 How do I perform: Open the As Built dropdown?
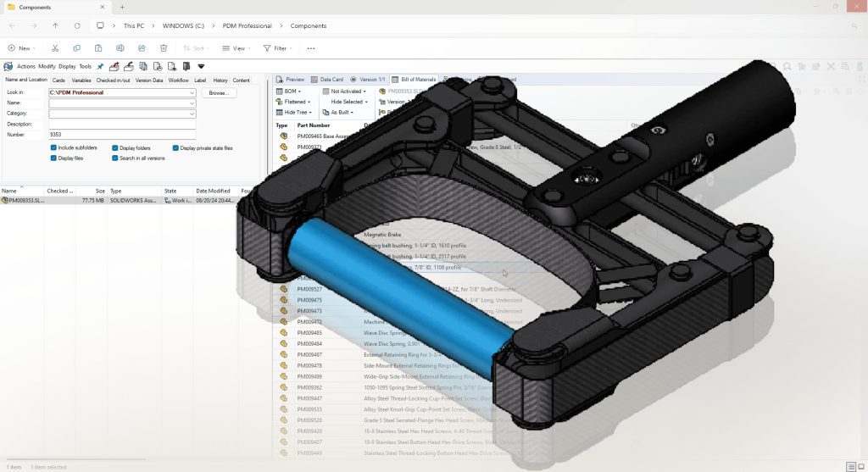coord(338,113)
